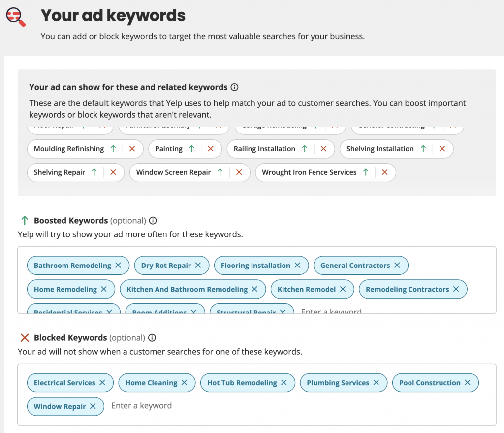Remove General Contractors boosted keyword
Viewport: 504px width, 433px height.
[x=397, y=265]
